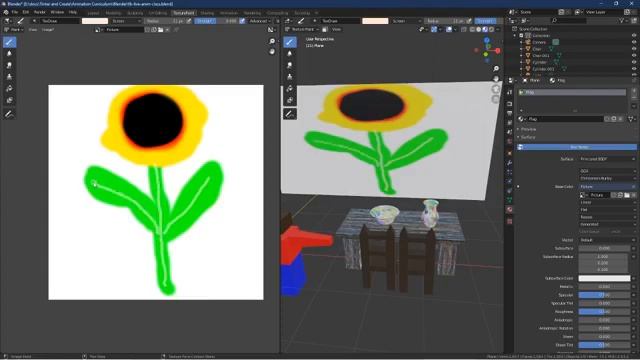
Task: Open the Surface Principled BSDF dropdown
Action: click(607, 159)
